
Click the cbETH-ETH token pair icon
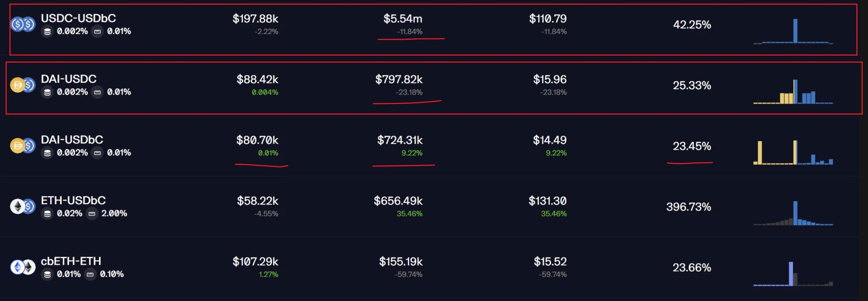(x=23, y=268)
